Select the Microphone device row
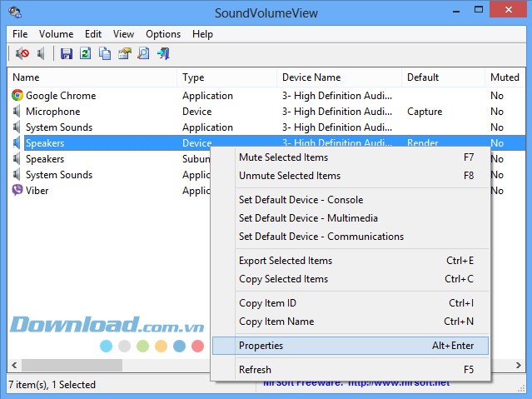 point(53,112)
